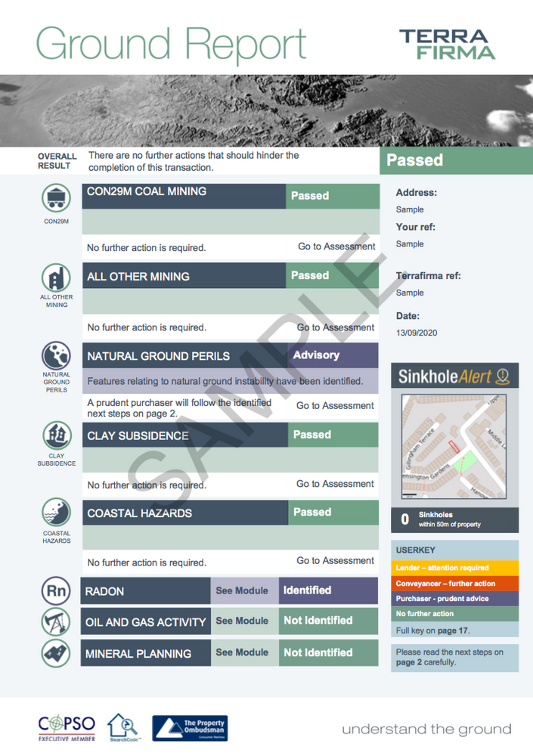The image size is (533, 756).
Task: Click the orange Conveyancer further action key
Action: 455,584
